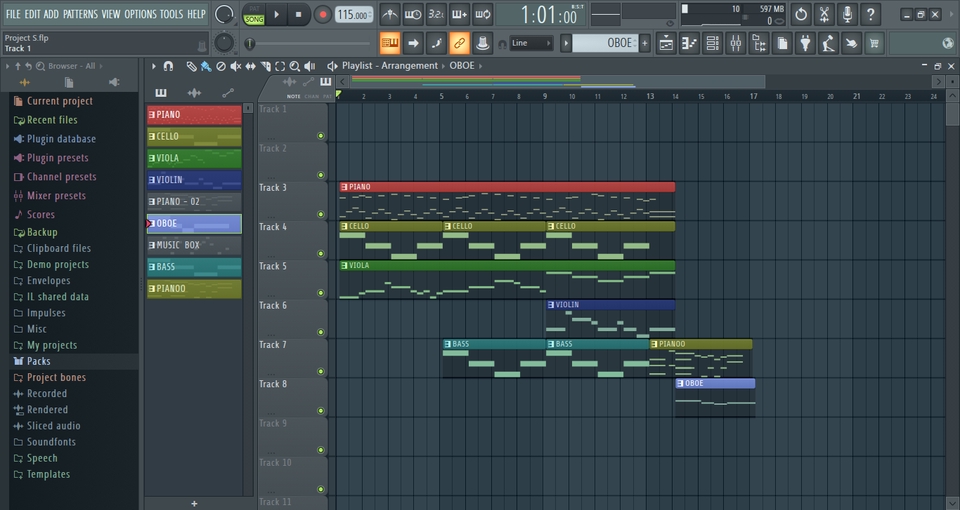The image size is (960, 510).
Task: Click the Stop button
Action: (x=298, y=15)
